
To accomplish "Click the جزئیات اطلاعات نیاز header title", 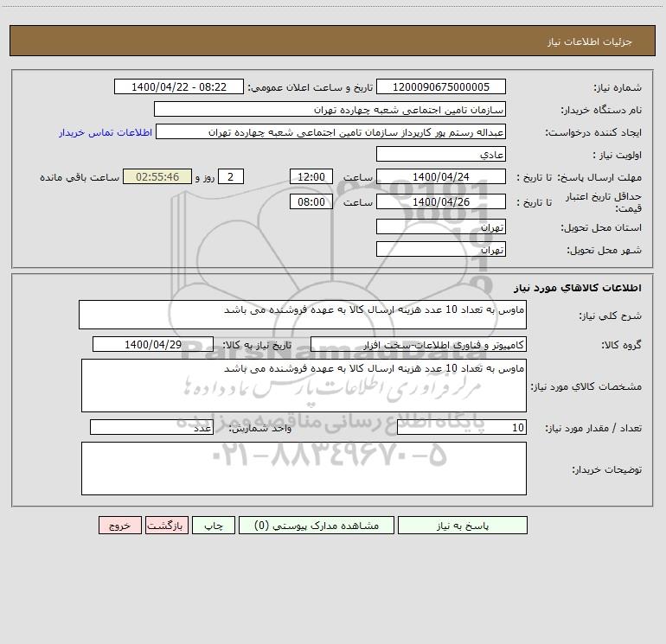I will coord(589,41).
